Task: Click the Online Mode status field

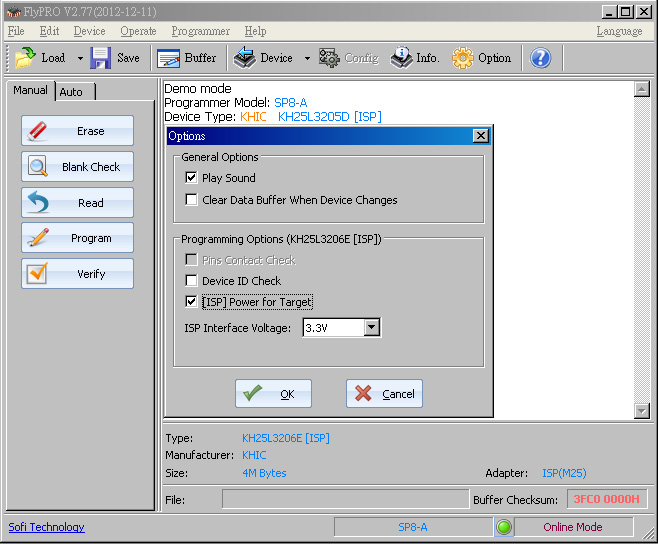Action: 573,527
